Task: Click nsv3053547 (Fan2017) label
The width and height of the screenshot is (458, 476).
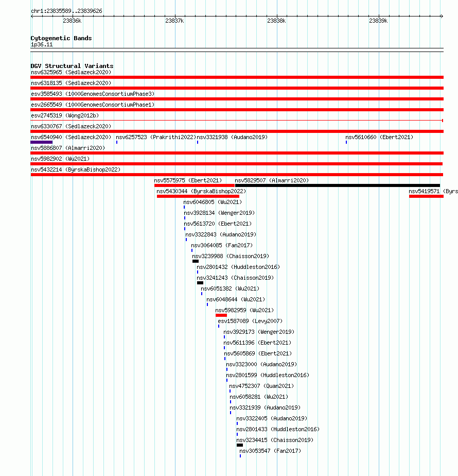Action: point(270,451)
